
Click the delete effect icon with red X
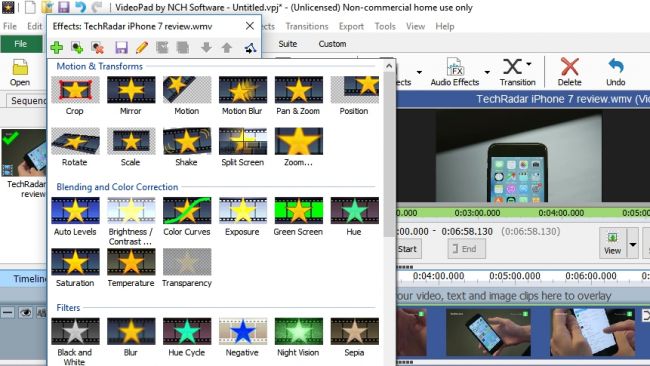coord(98,48)
